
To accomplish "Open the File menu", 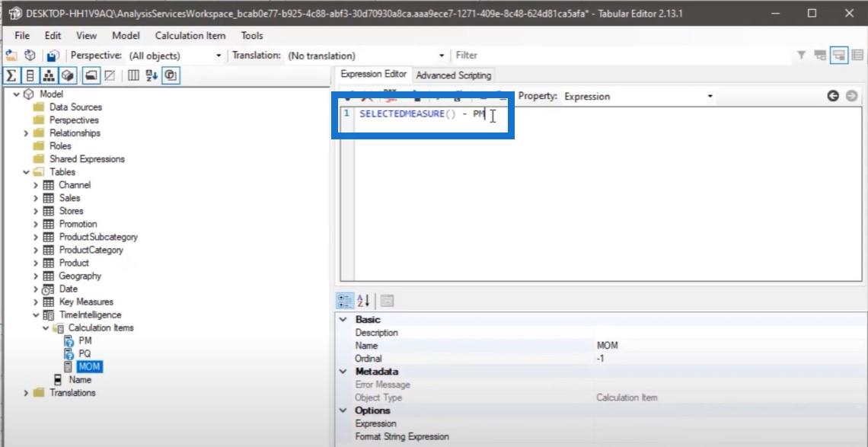I will click(22, 36).
